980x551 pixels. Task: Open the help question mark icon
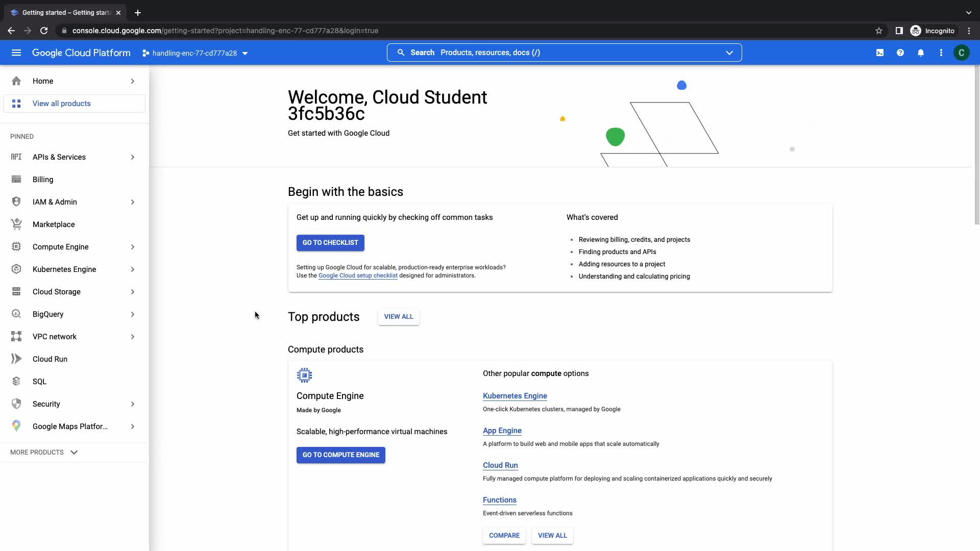point(900,53)
